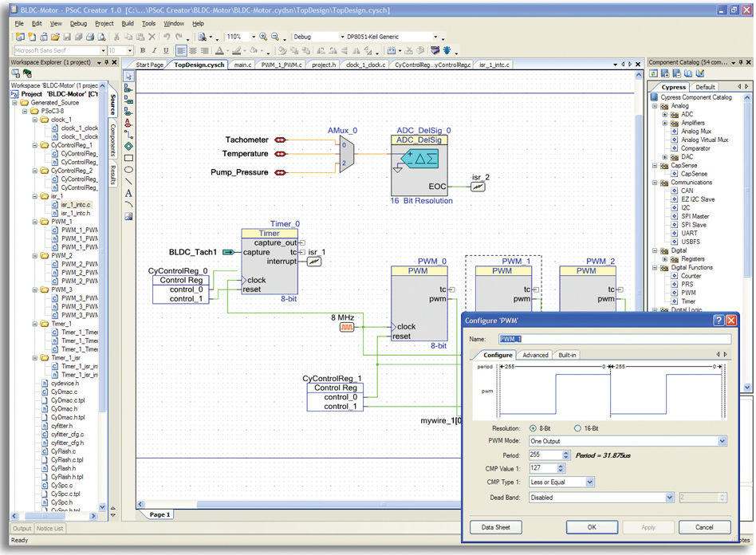Click the undo toolbar icon
Screen dimensions: 756x555
pyautogui.click(x=167, y=37)
